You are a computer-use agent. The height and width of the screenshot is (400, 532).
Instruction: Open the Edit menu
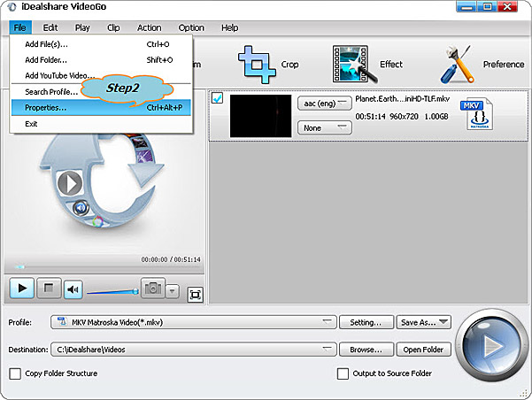(x=50, y=27)
